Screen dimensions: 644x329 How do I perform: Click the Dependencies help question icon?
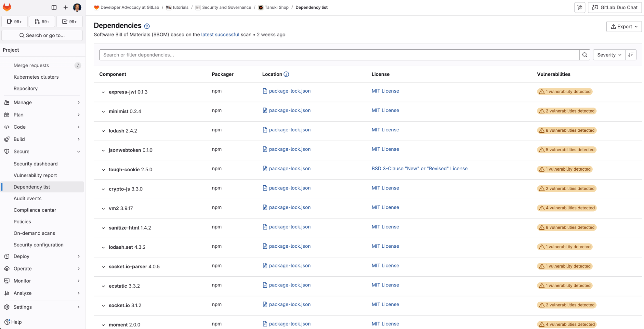[x=147, y=26]
